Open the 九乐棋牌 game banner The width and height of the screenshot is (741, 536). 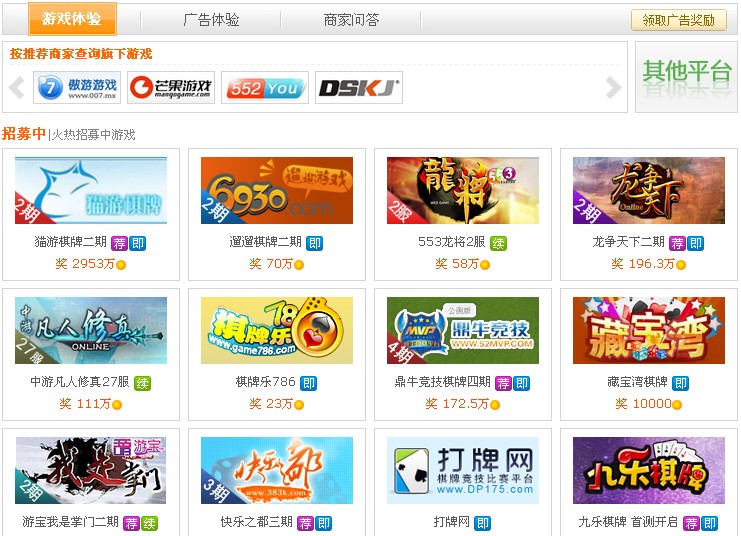coord(648,470)
